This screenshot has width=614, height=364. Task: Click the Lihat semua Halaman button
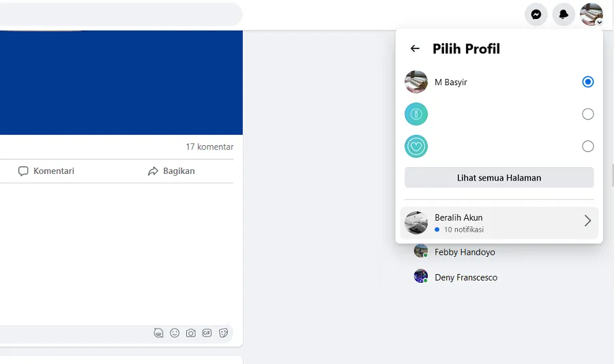(x=499, y=178)
